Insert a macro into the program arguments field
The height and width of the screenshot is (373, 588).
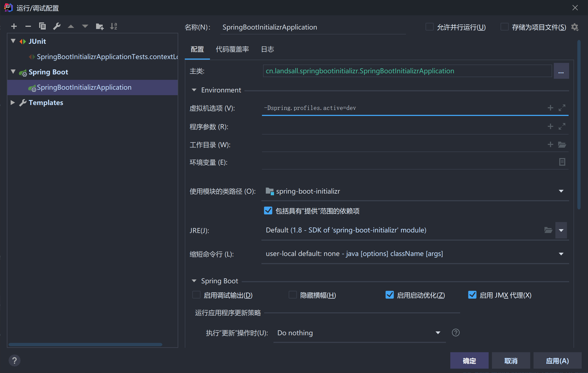click(550, 126)
